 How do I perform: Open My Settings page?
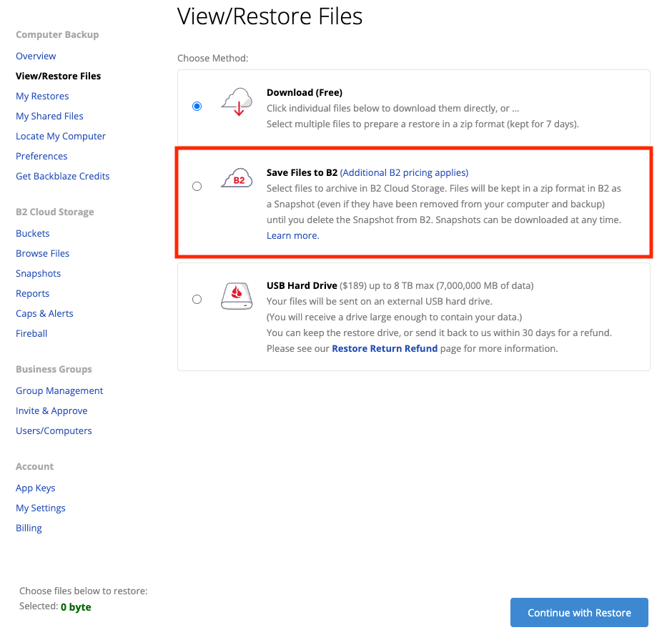(x=41, y=508)
